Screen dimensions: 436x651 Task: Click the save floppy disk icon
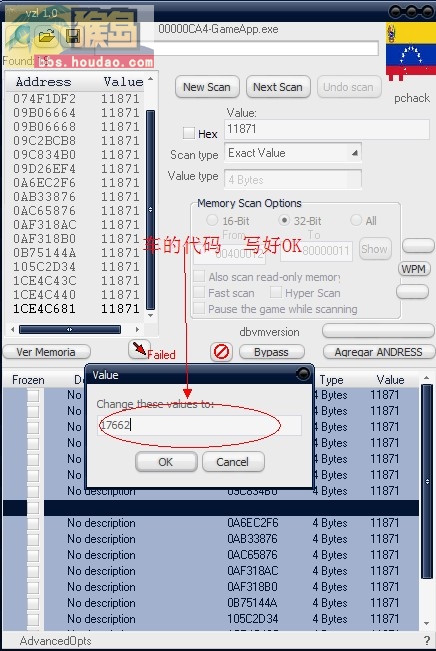click(73, 37)
